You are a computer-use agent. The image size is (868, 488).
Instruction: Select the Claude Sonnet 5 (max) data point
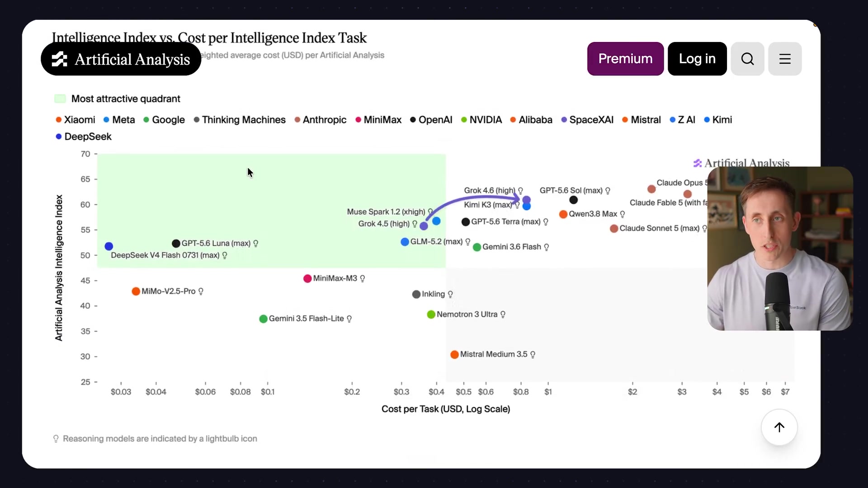point(614,229)
